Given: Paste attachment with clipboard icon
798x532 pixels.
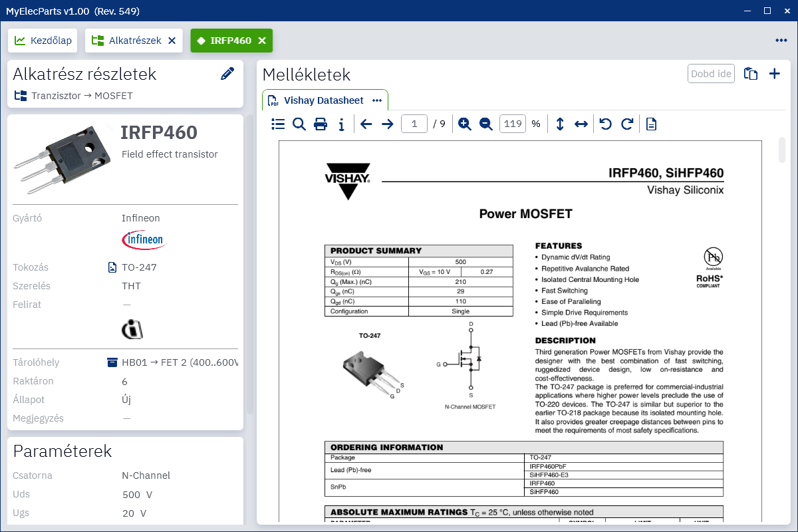Looking at the screenshot, I should [751, 74].
